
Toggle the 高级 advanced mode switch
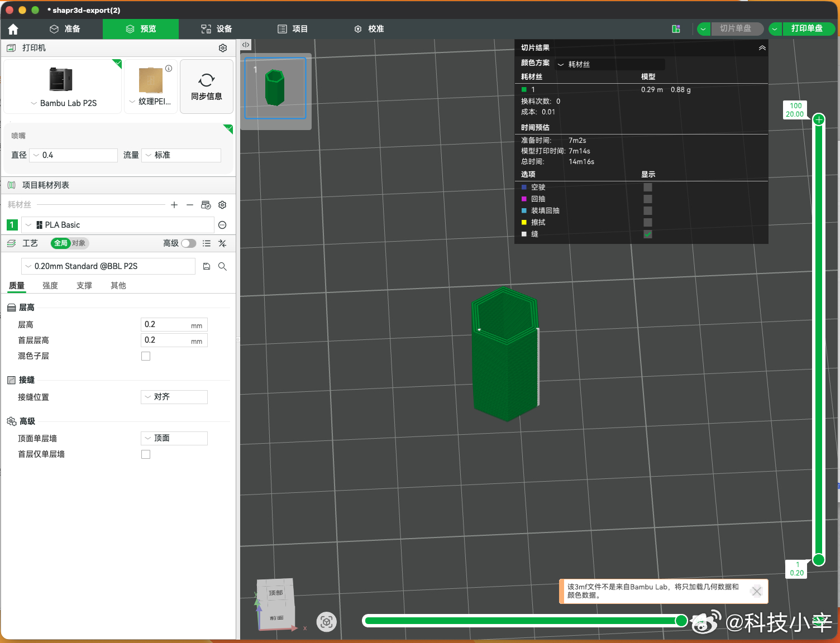189,243
